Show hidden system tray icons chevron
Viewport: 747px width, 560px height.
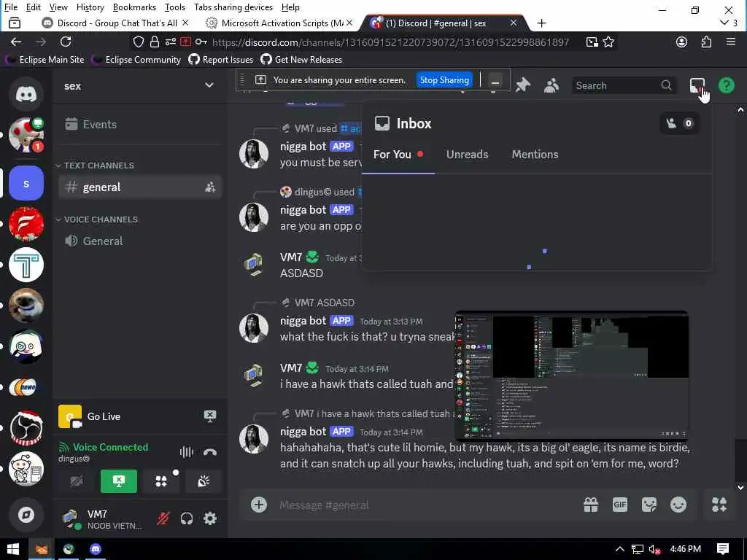[619, 549]
